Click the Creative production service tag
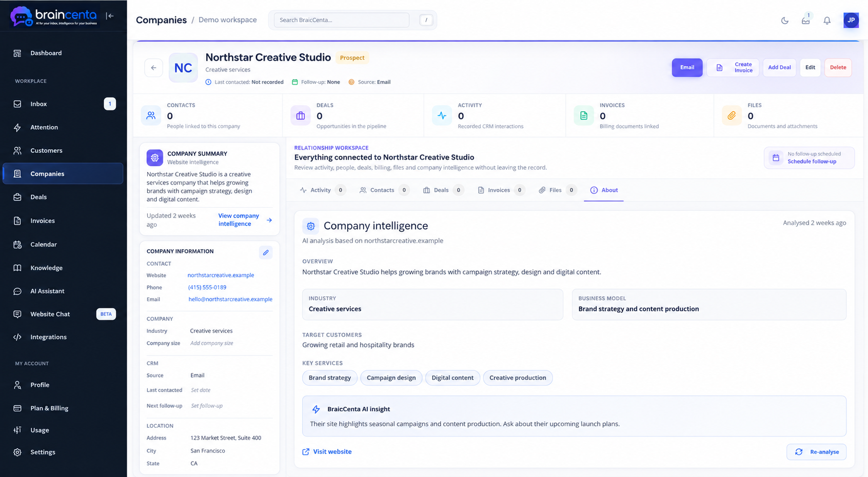The image size is (868, 477). [518, 378]
